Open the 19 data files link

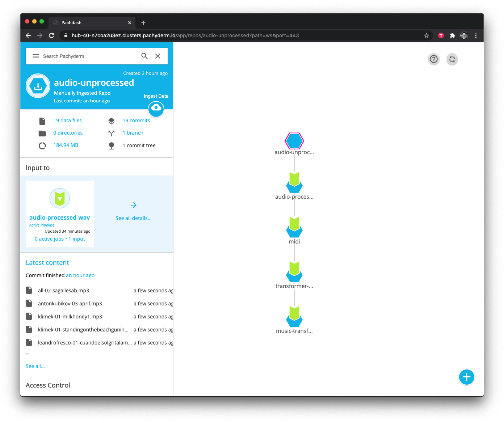(68, 120)
